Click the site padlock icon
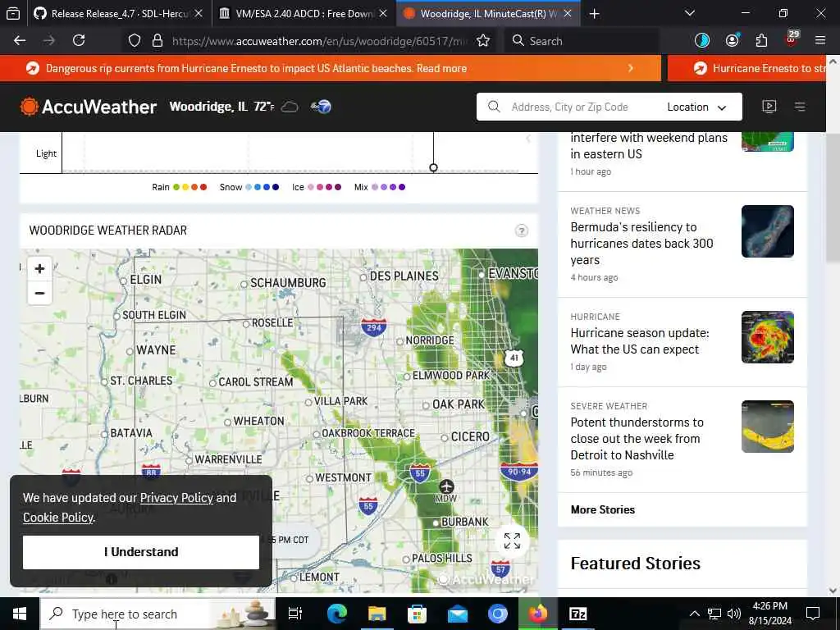The height and width of the screenshot is (630, 840). point(157,41)
